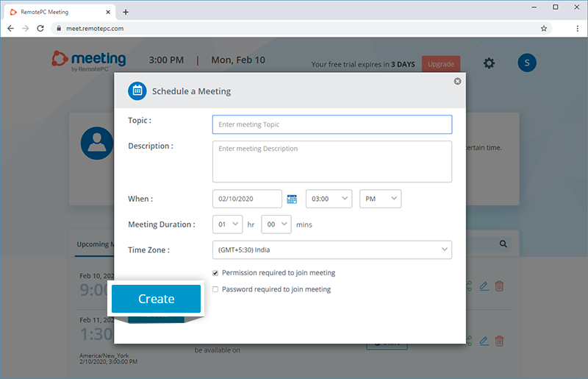This screenshot has height=379, width=588.
Task: Open the browser three-dot menu
Action: pos(578,28)
